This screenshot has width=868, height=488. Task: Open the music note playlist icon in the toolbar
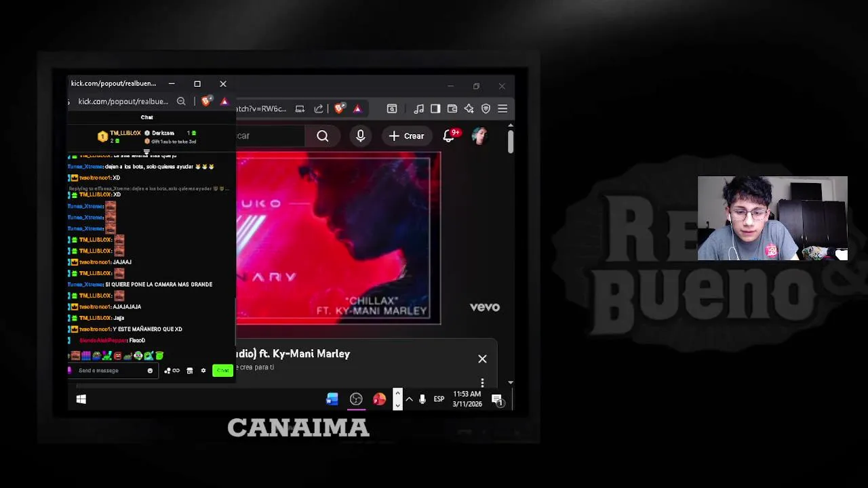tap(419, 108)
